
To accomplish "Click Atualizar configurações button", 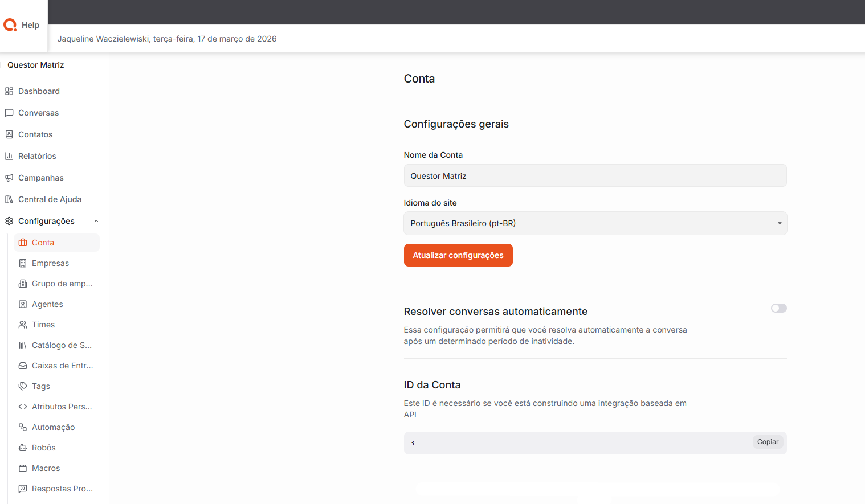I will tap(458, 255).
